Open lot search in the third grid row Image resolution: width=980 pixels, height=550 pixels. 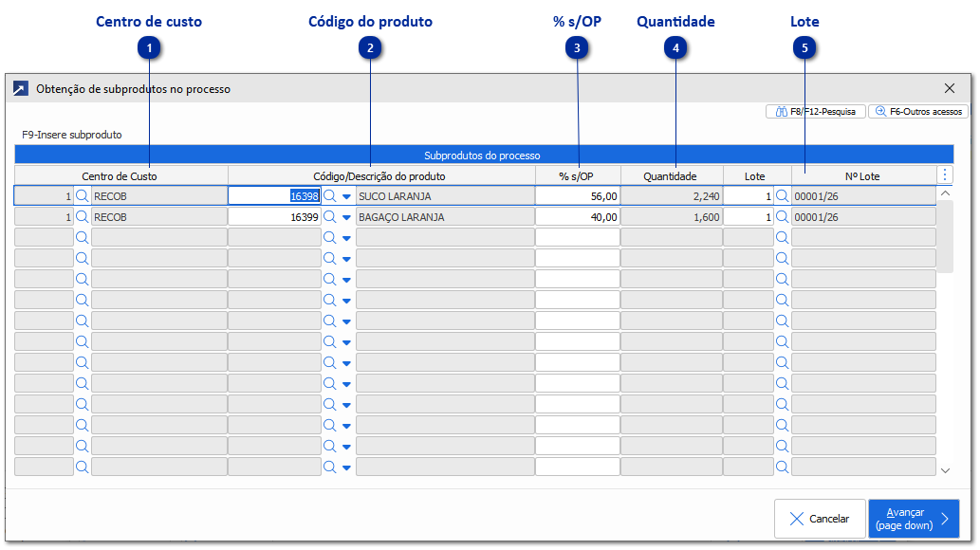coord(782,237)
